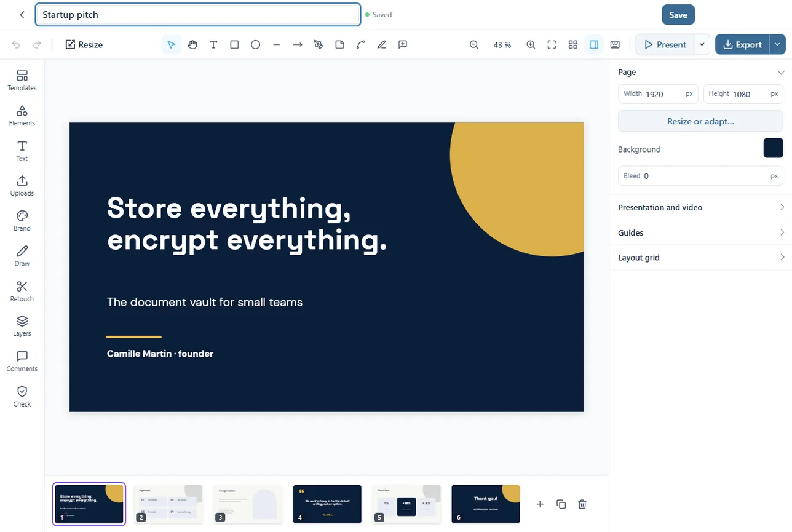The width and height of the screenshot is (792, 532).
Task: Toggle the right properties panel
Action: pyautogui.click(x=594, y=44)
